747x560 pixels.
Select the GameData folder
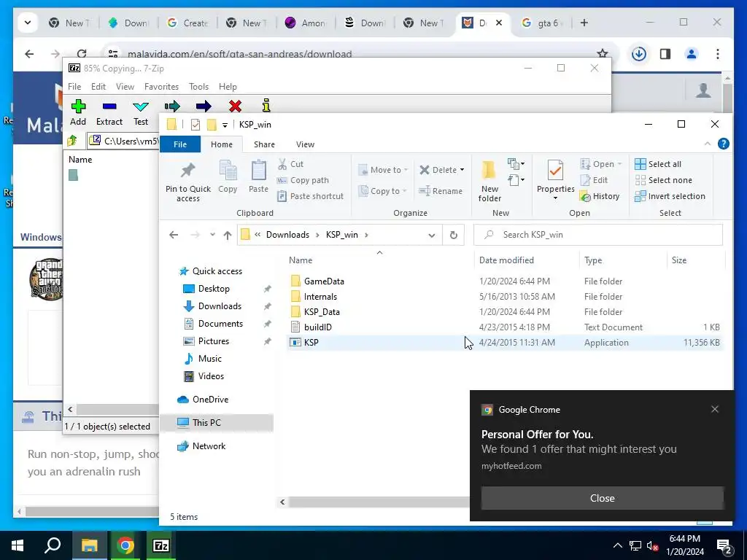click(505, 281)
